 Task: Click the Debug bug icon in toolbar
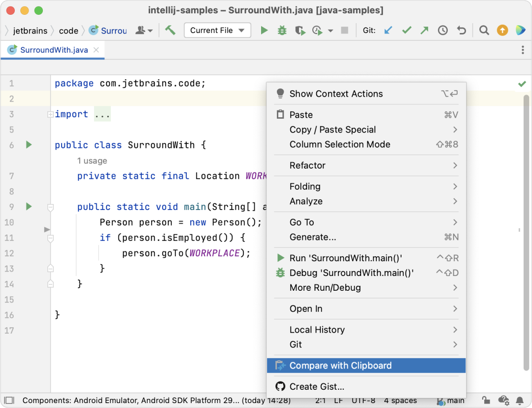(282, 30)
